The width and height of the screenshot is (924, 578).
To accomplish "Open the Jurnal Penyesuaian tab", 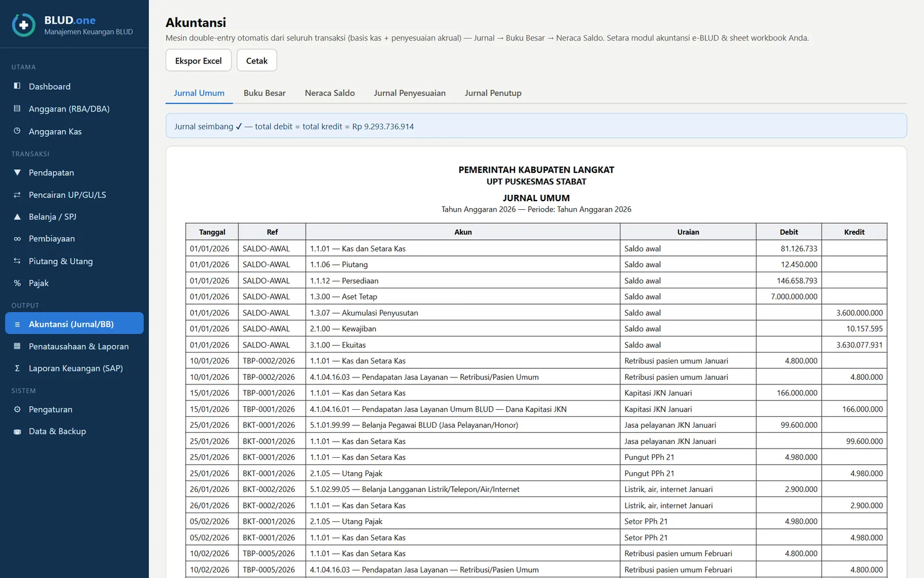I will click(409, 93).
